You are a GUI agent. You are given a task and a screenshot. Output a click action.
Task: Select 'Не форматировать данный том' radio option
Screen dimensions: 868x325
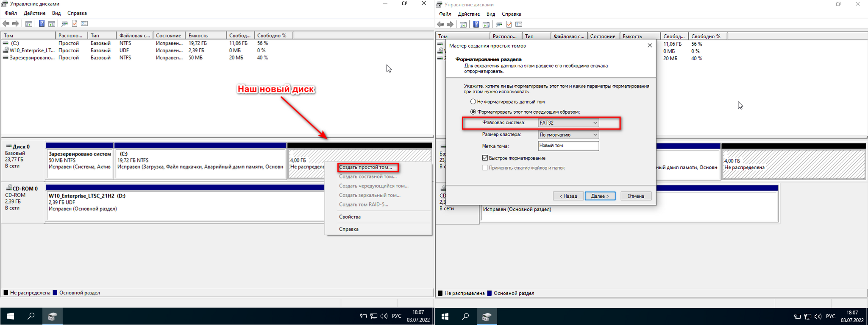(x=473, y=102)
